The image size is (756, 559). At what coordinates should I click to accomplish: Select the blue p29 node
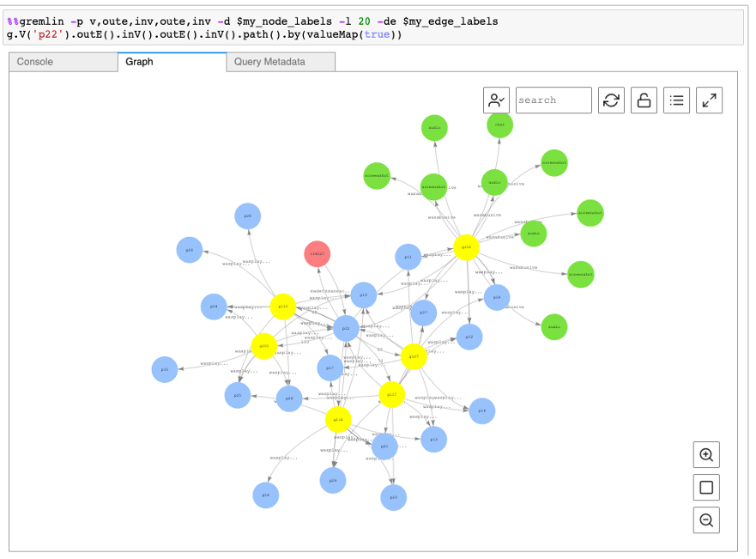click(333, 480)
